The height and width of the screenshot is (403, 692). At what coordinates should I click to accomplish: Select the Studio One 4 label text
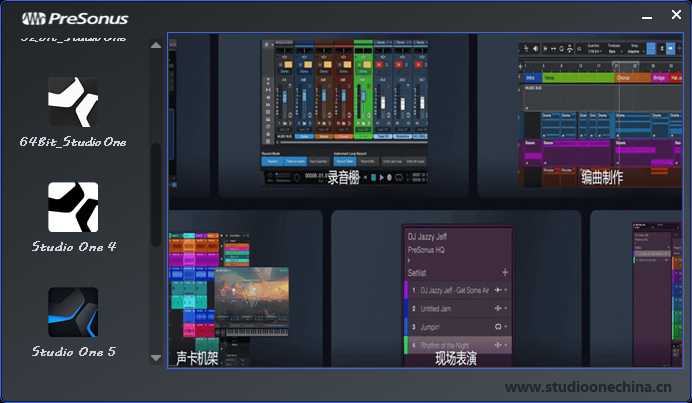click(x=74, y=246)
